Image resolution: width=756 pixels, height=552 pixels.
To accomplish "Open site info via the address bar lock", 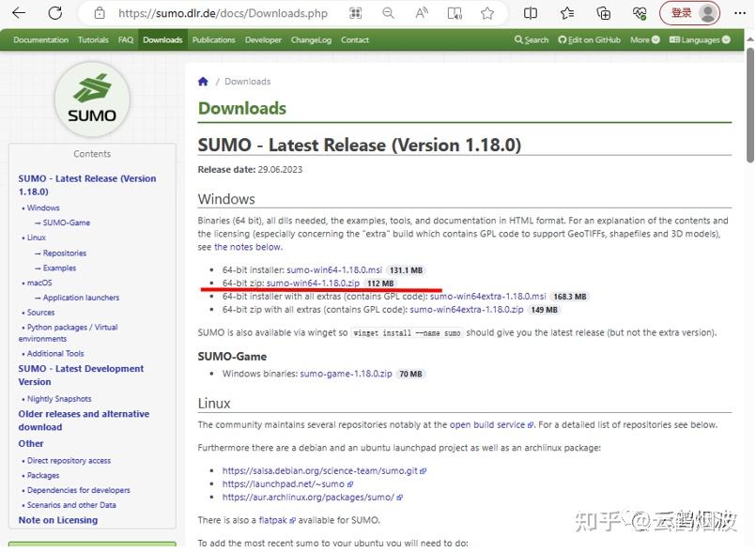I will 99,14.
